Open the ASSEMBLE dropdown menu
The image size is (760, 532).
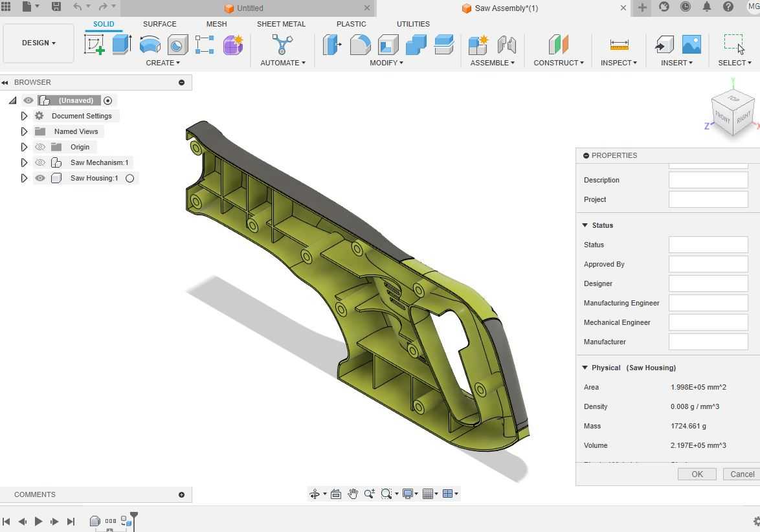(492, 63)
